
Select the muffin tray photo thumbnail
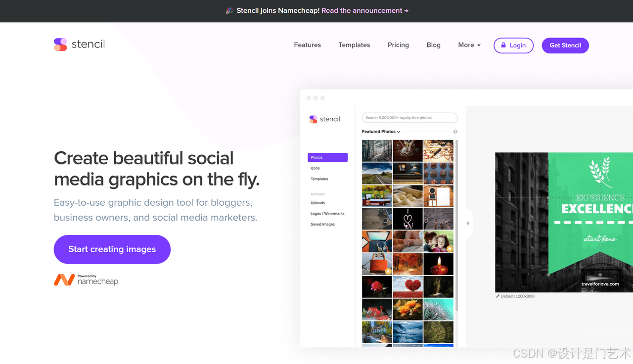coord(438,173)
